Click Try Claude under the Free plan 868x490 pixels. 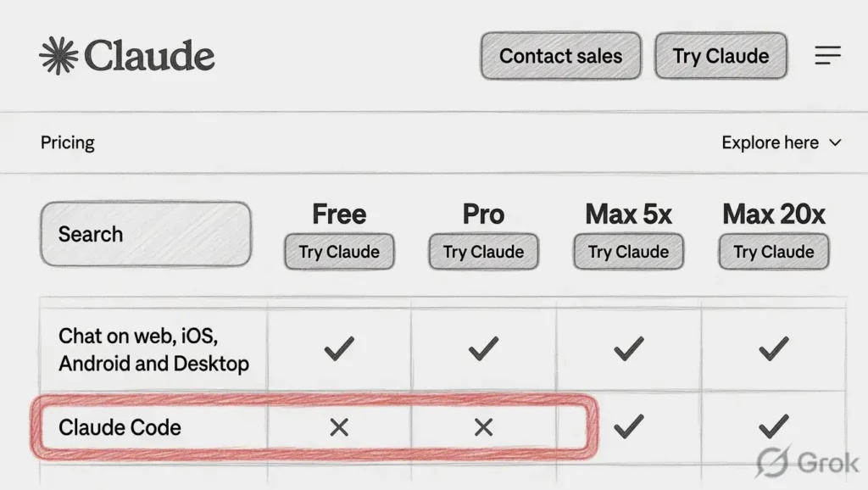339,252
